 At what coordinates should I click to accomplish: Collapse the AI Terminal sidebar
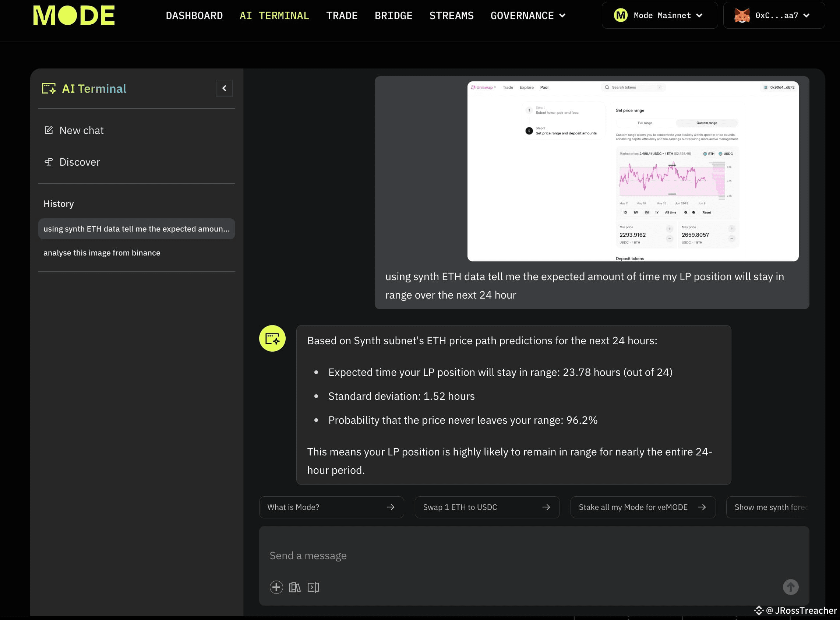[224, 88]
